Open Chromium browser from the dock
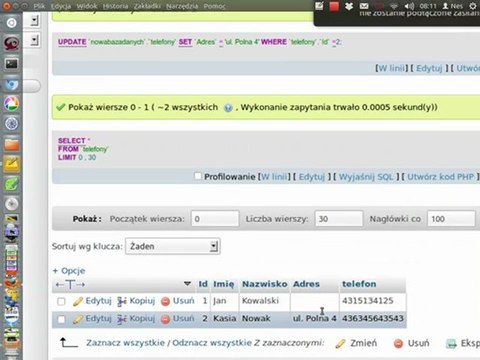The height and width of the screenshot is (360, 480). [x=11, y=84]
